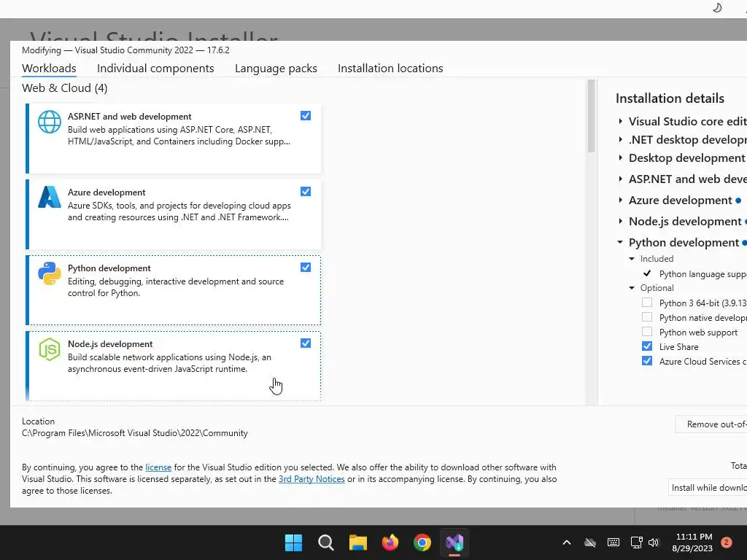Click the touch keyboard tray icon

pos(614,542)
